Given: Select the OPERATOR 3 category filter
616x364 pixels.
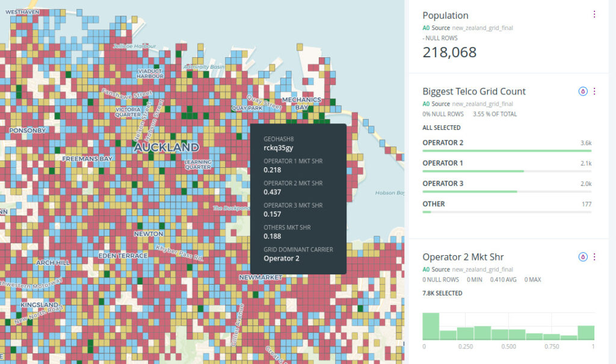Looking at the screenshot, I should click(x=443, y=184).
